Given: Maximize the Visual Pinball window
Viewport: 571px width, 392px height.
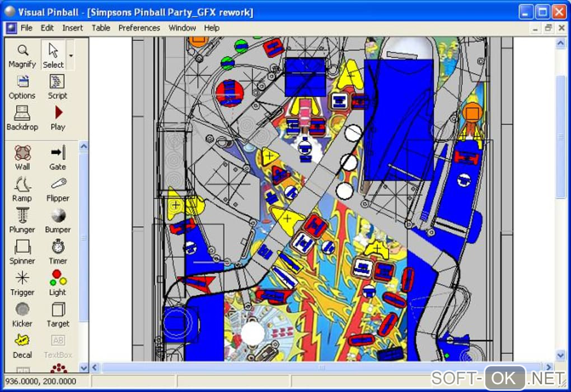Looking at the screenshot, I should (542, 12).
